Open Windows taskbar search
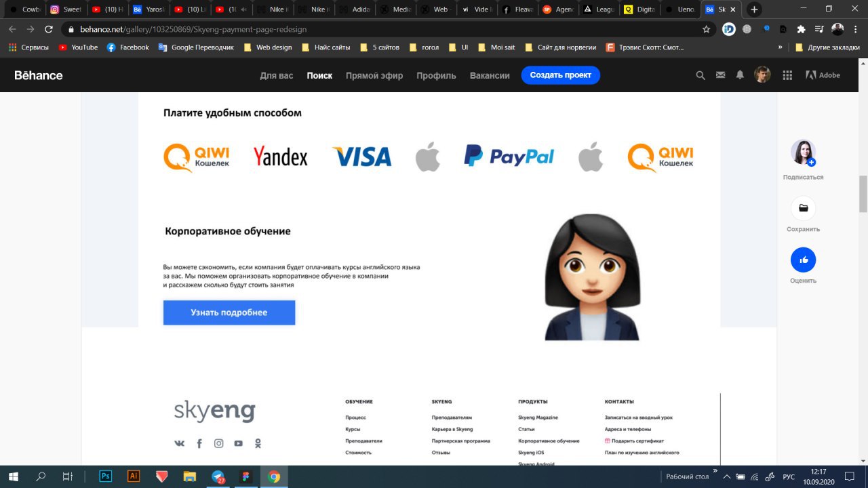This screenshot has height=488, width=868. (41, 476)
